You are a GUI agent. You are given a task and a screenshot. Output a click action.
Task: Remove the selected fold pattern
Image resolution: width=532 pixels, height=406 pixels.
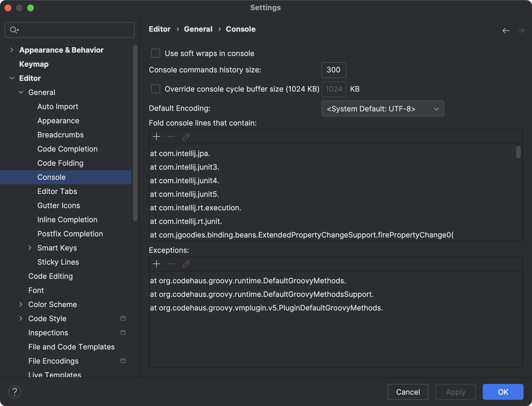[x=171, y=137]
